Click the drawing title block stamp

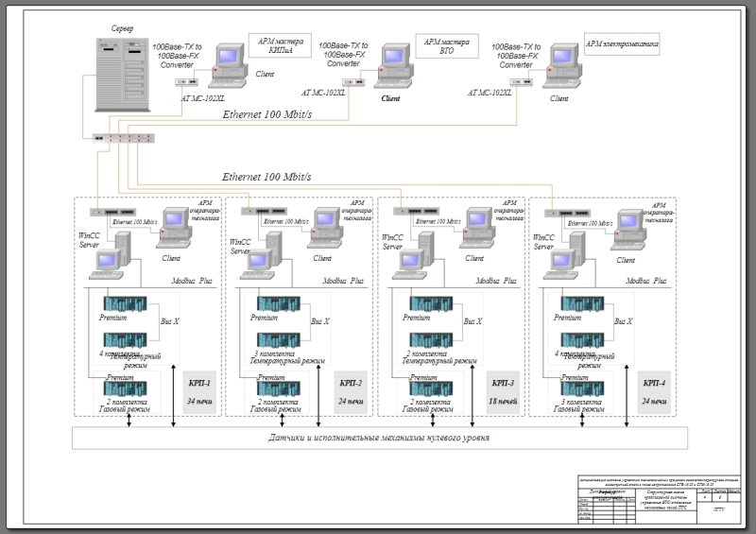tap(659, 499)
